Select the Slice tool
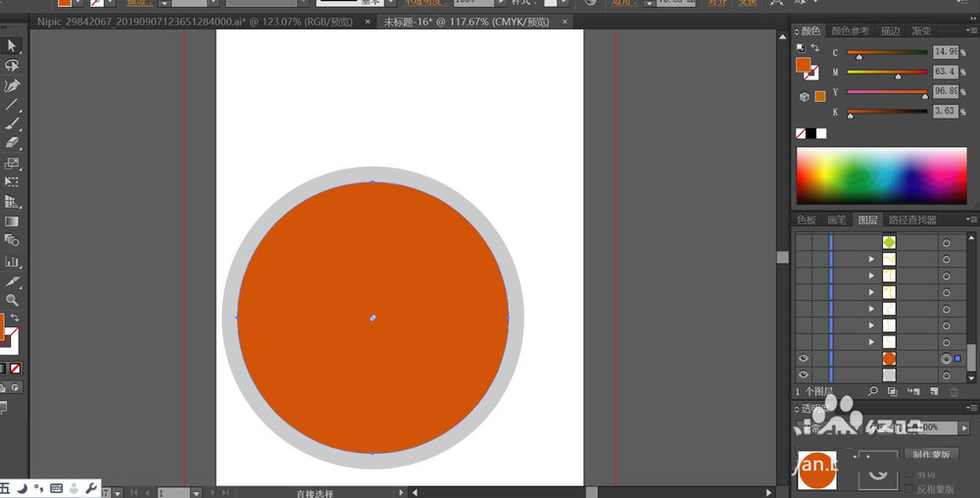980x498 pixels. [11, 281]
